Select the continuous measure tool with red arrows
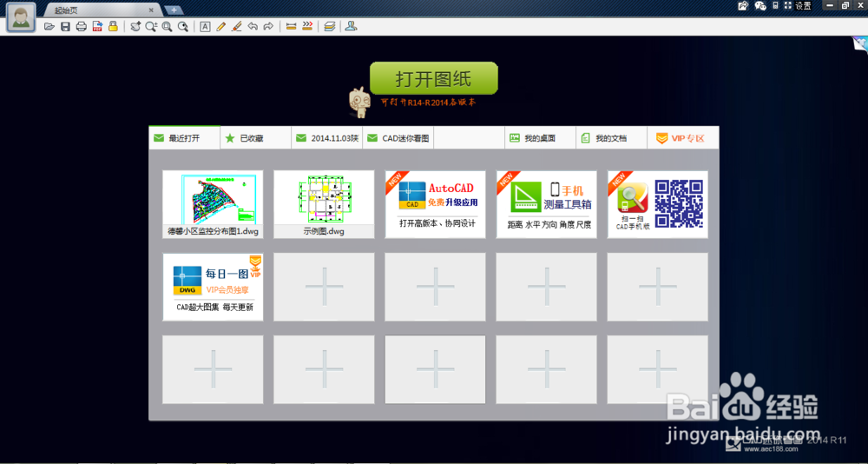Viewport: 868px width, 464px height. coord(307,26)
